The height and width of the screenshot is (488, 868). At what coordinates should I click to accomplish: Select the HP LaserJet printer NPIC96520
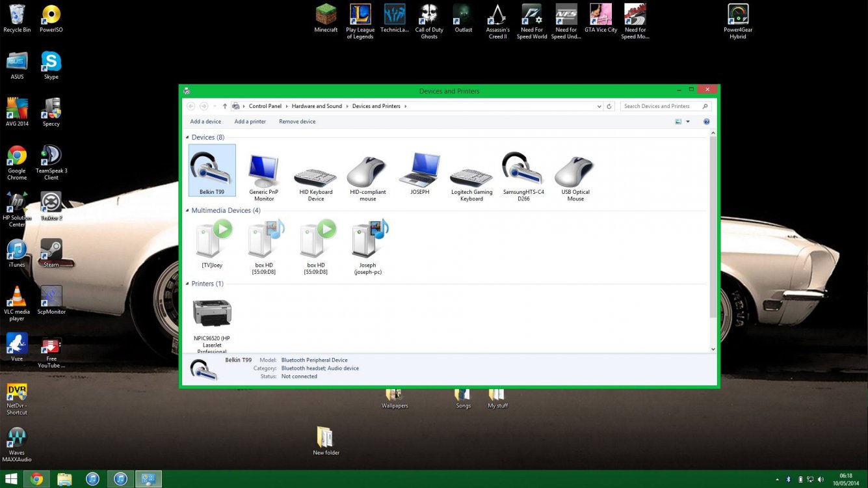(x=212, y=325)
